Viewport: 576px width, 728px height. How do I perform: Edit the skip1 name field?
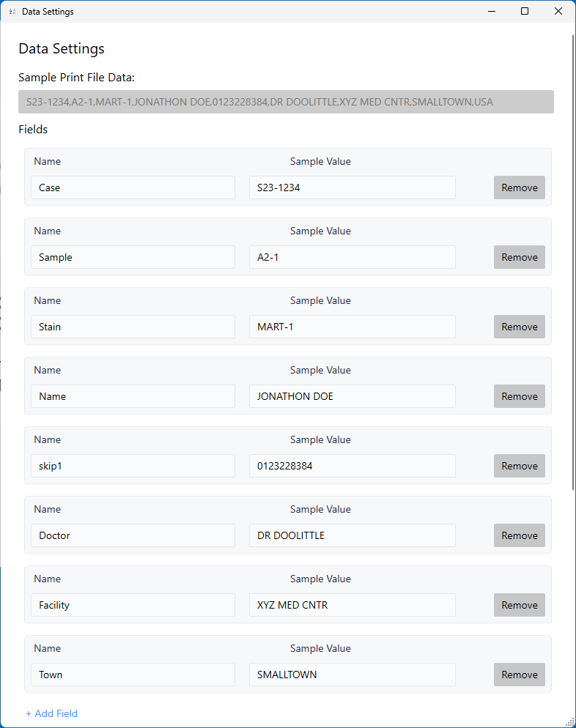coord(133,466)
